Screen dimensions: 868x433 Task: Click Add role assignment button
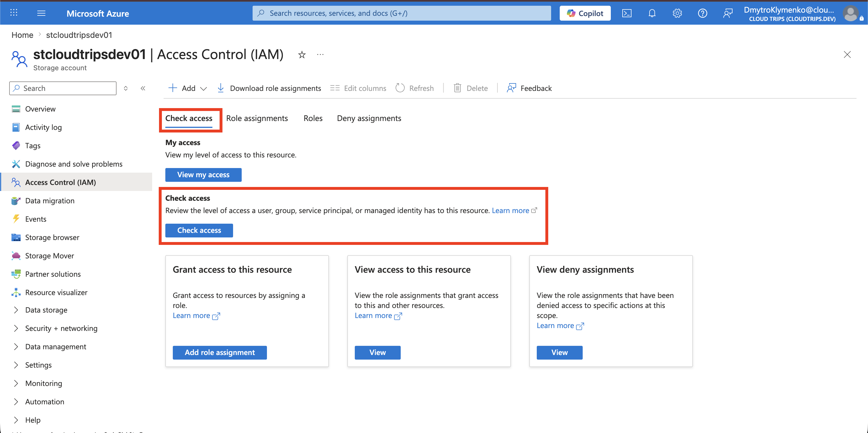click(220, 352)
